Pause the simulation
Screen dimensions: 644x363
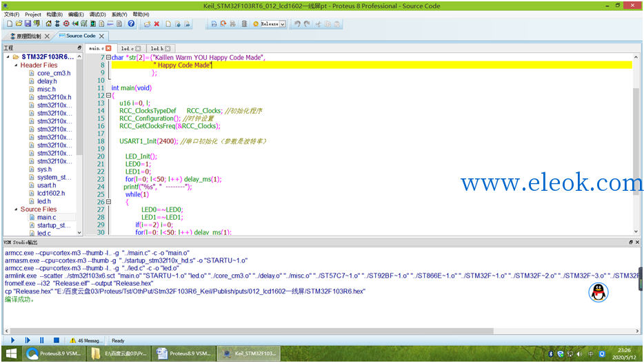(x=41, y=340)
